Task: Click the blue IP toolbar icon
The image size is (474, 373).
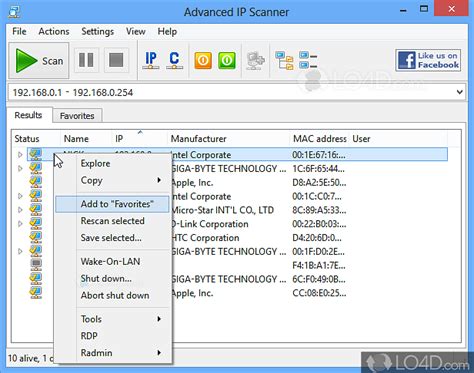Action: 151,60
